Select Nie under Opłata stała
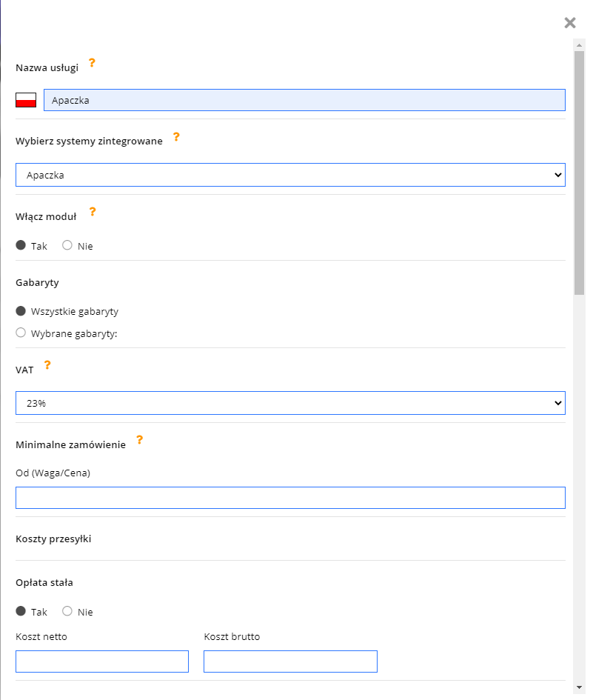The height and width of the screenshot is (700, 593). pos(67,612)
